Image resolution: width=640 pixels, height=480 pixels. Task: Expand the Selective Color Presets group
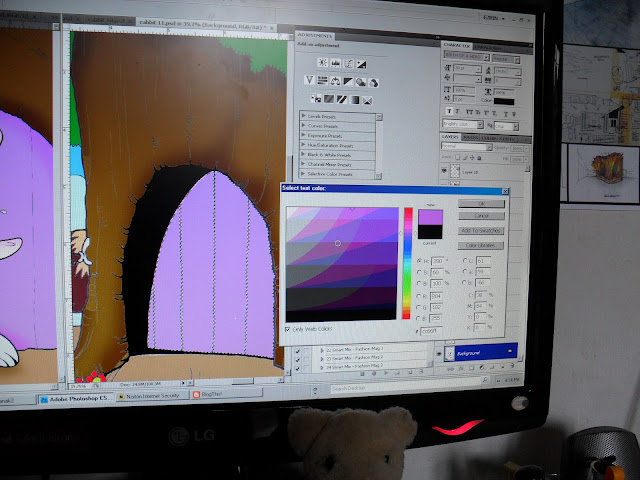[303, 173]
